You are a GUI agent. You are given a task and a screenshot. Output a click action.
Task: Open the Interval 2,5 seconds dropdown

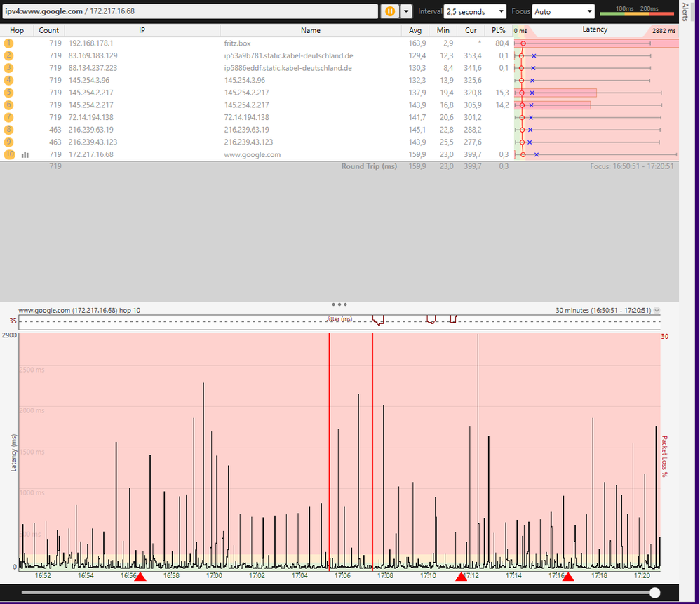[475, 11]
